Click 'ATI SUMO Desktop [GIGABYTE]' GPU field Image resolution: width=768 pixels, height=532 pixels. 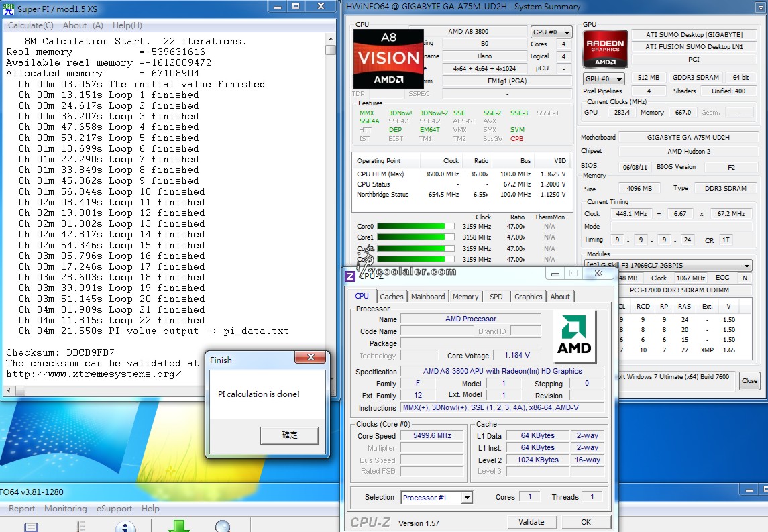(x=694, y=35)
